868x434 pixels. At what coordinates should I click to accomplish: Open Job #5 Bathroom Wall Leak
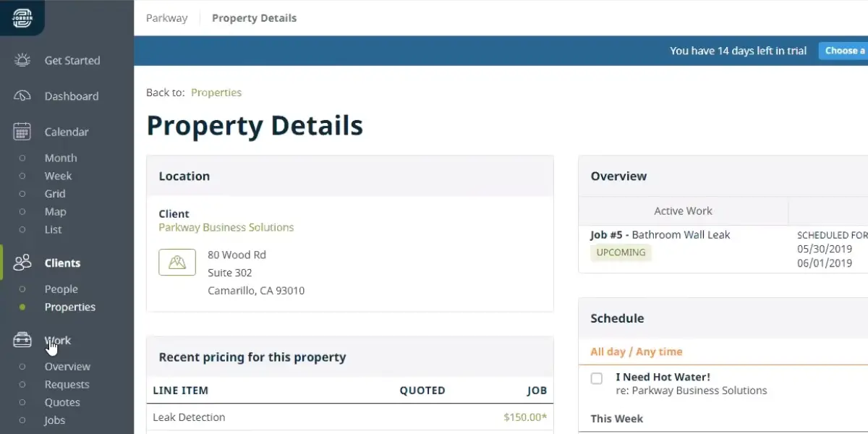[660, 234]
